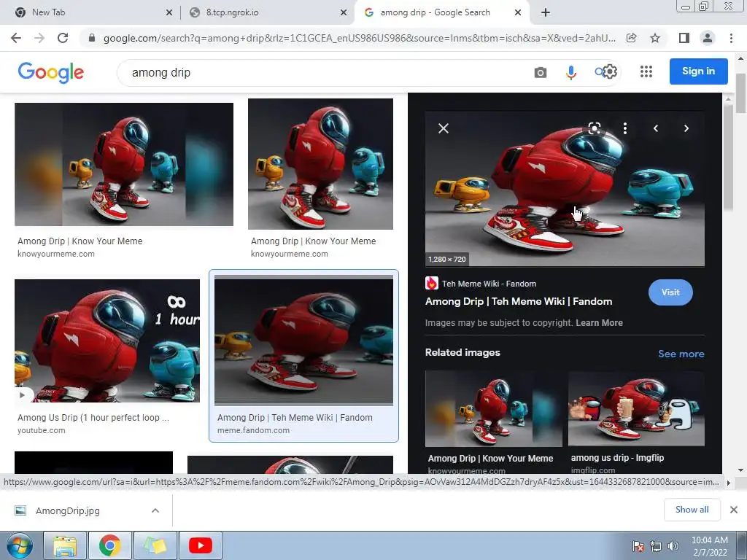Show next image in preview panel
The height and width of the screenshot is (560, 747).
tap(686, 128)
